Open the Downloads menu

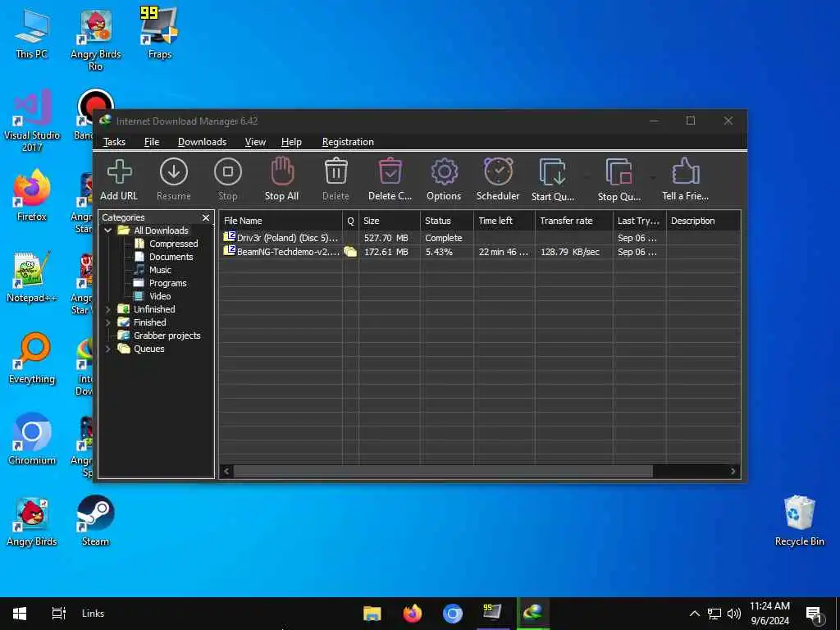(x=202, y=142)
